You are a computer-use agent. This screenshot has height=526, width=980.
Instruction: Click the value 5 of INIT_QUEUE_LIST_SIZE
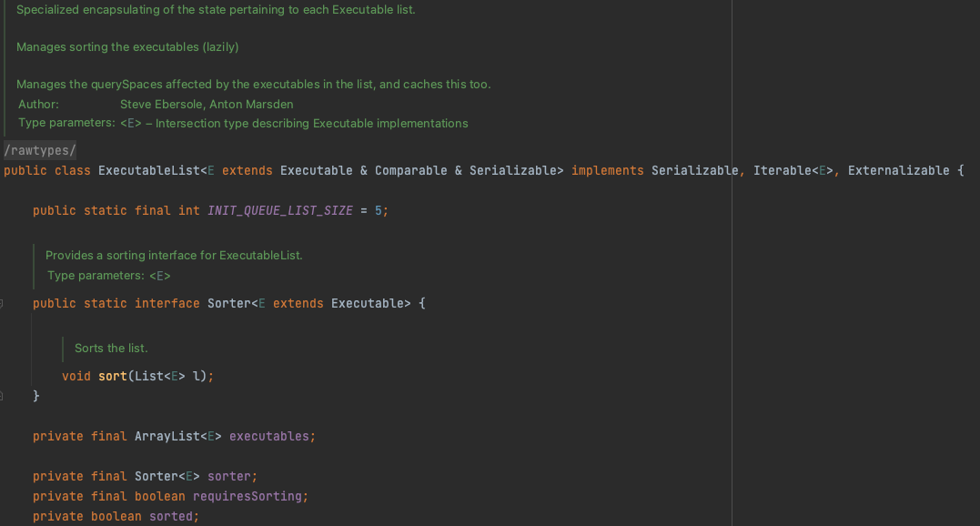click(379, 210)
